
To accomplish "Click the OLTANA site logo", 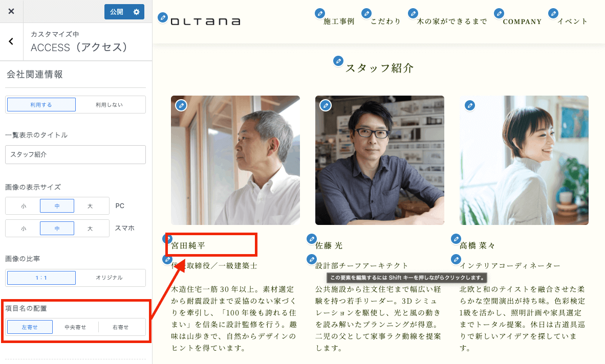I will [x=206, y=21].
